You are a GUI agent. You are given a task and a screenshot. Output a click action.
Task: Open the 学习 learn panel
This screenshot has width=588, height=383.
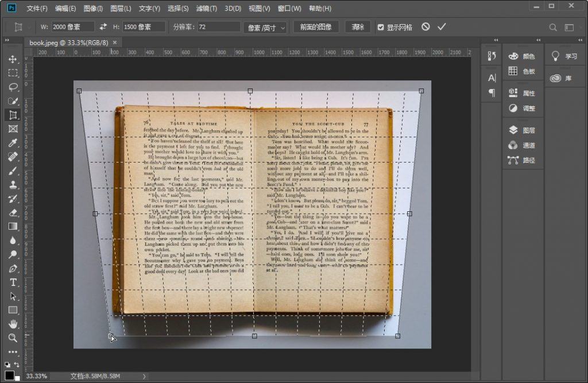[x=565, y=56]
